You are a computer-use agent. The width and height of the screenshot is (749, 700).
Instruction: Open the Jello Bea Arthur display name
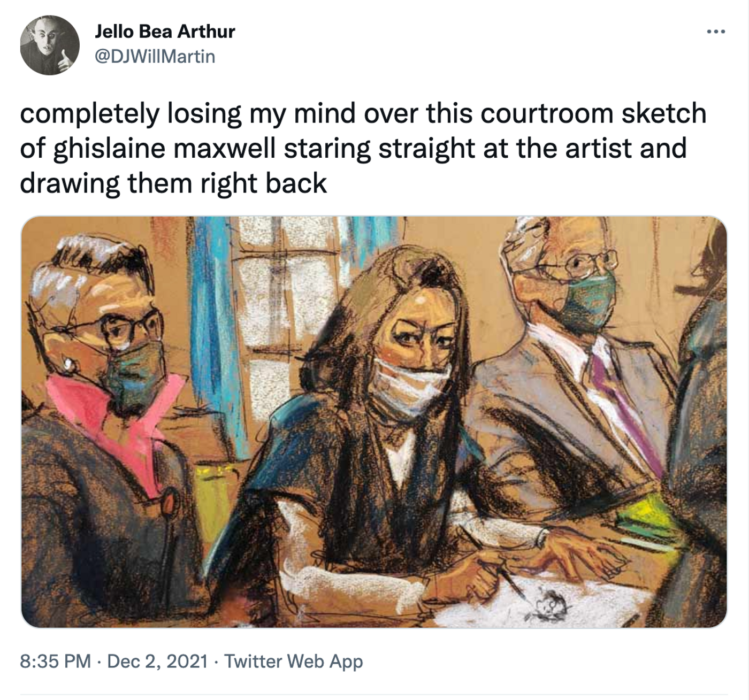click(x=165, y=32)
